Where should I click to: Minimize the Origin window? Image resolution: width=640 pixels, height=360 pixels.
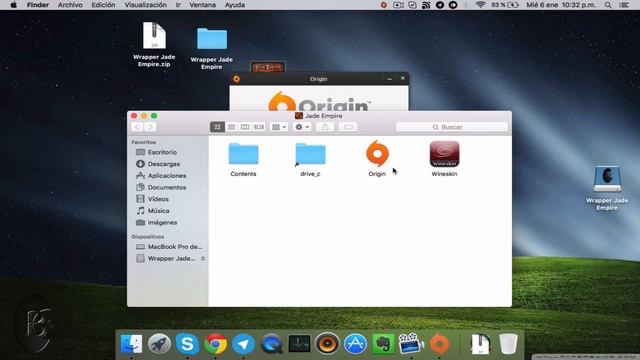click(x=389, y=78)
